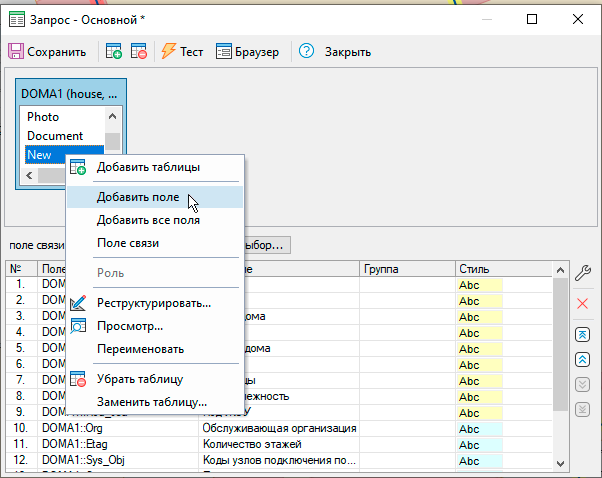602x478 pixels.
Task: Move field to top with double-up arrow
Action: (583, 333)
